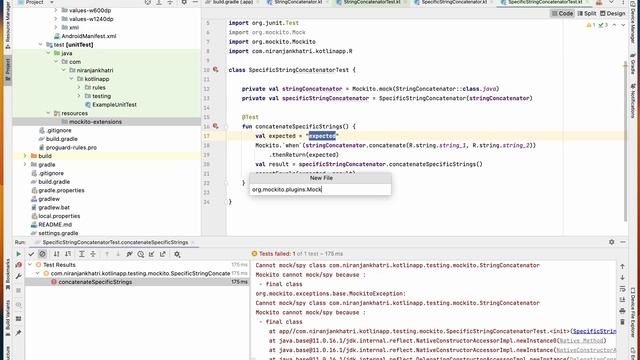640x360 pixels.
Task: Toggle soft-wrap in console
Action: 622,289
